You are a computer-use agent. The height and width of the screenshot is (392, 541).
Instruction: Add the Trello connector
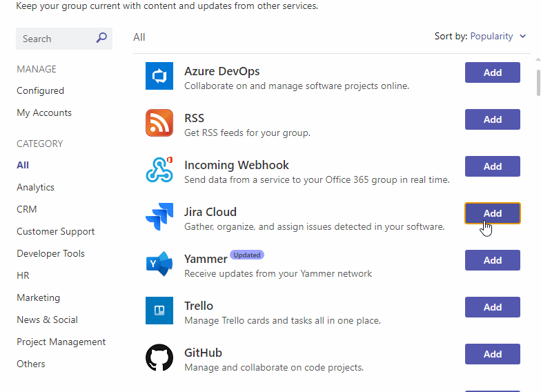(x=493, y=307)
